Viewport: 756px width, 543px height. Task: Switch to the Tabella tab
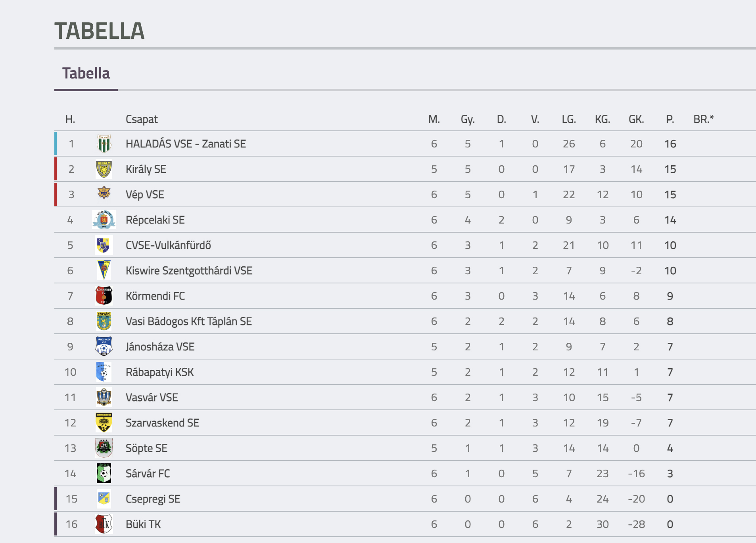coord(86,73)
